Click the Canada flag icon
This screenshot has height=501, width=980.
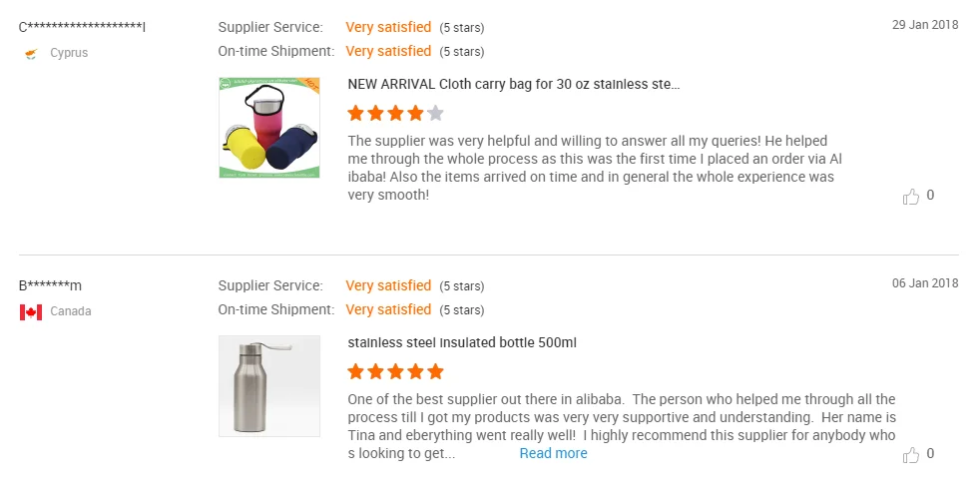[31, 311]
